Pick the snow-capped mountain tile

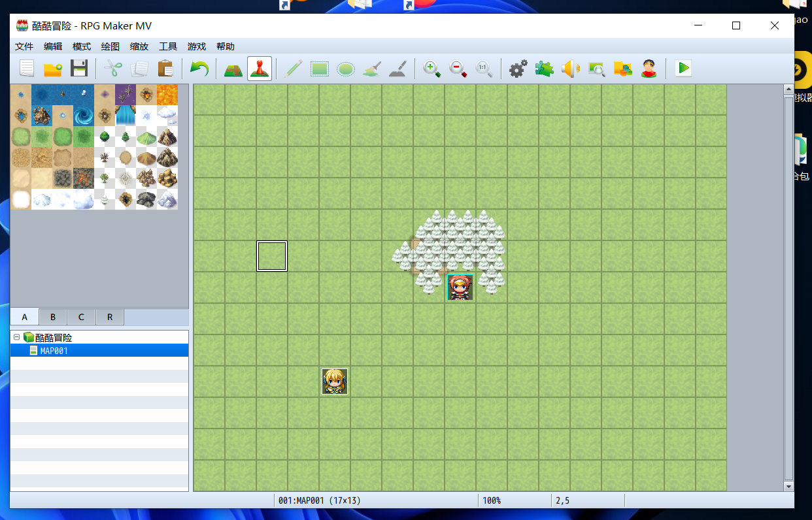click(x=167, y=199)
